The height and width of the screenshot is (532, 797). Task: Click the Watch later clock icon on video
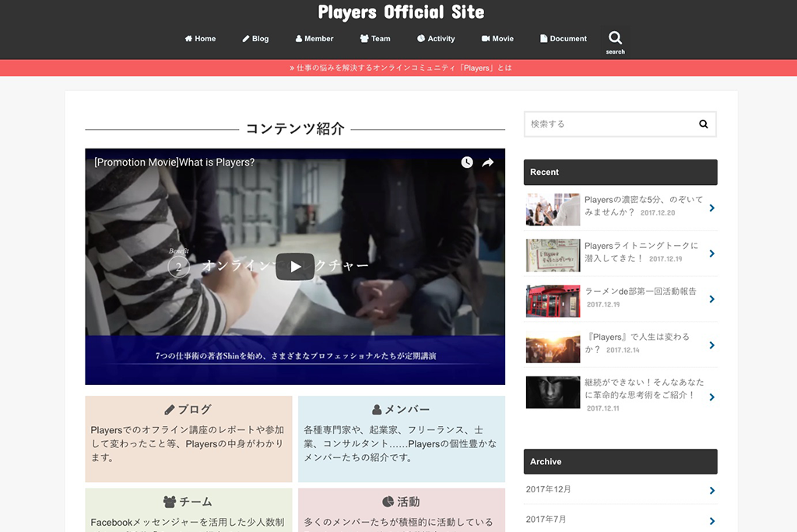(467, 162)
